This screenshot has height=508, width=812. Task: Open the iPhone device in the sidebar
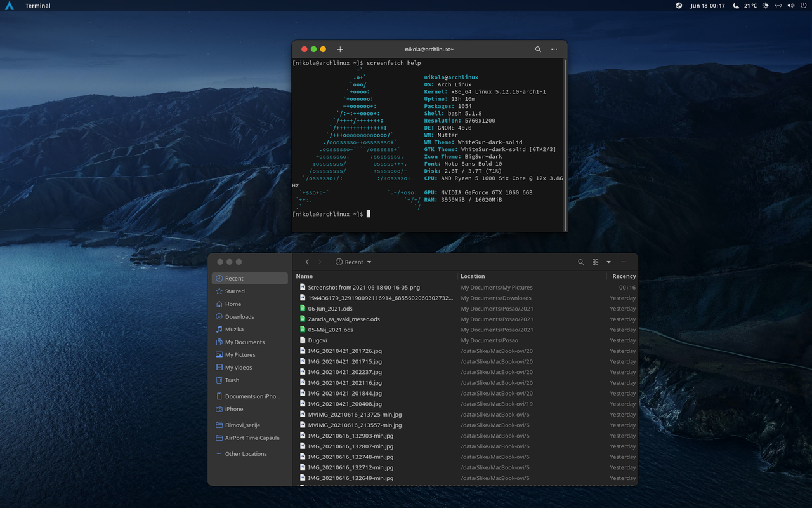tap(250, 409)
